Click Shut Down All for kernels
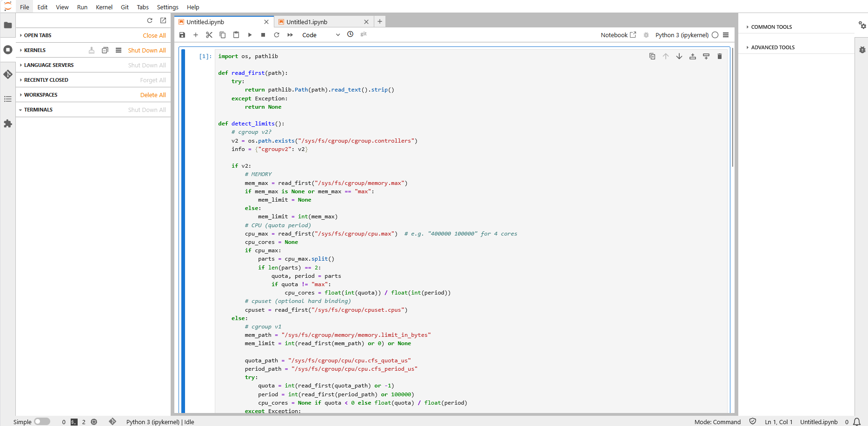The height and width of the screenshot is (426, 868). click(x=147, y=50)
